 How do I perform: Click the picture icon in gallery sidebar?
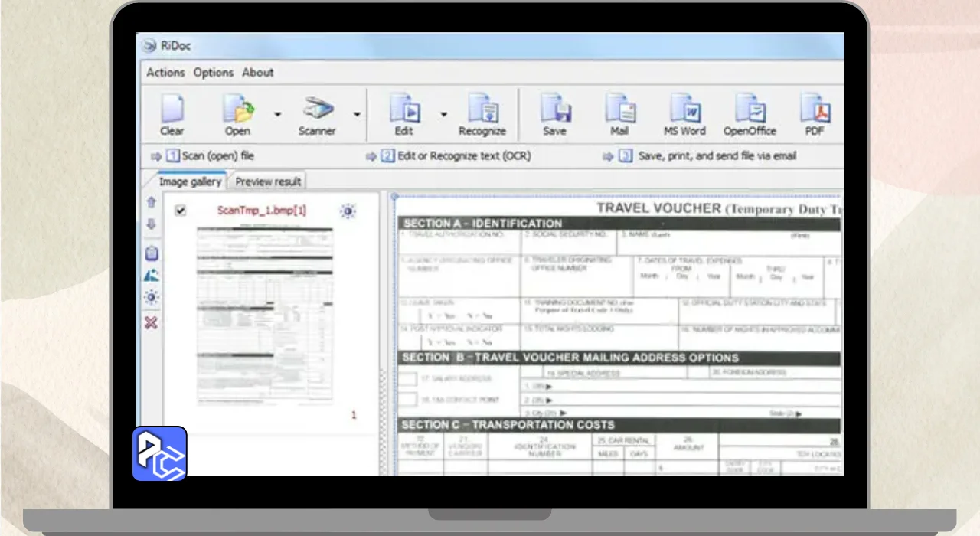tap(151, 275)
